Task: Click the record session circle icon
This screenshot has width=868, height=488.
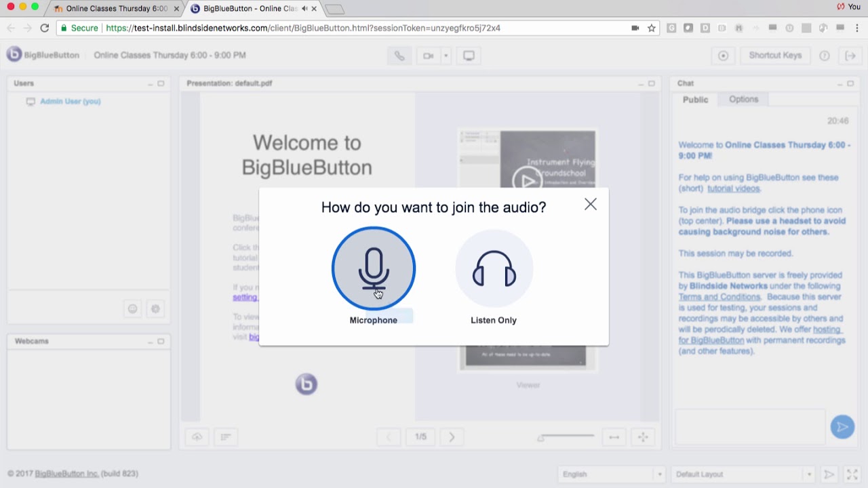Action: [723, 56]
